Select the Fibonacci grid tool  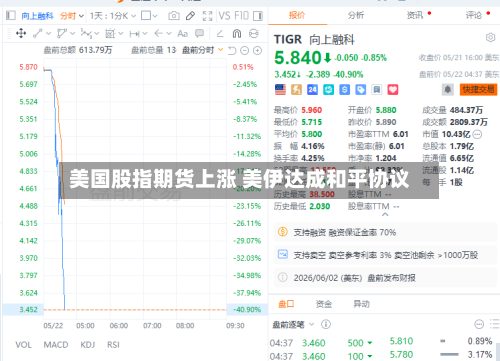click(110, 33)
